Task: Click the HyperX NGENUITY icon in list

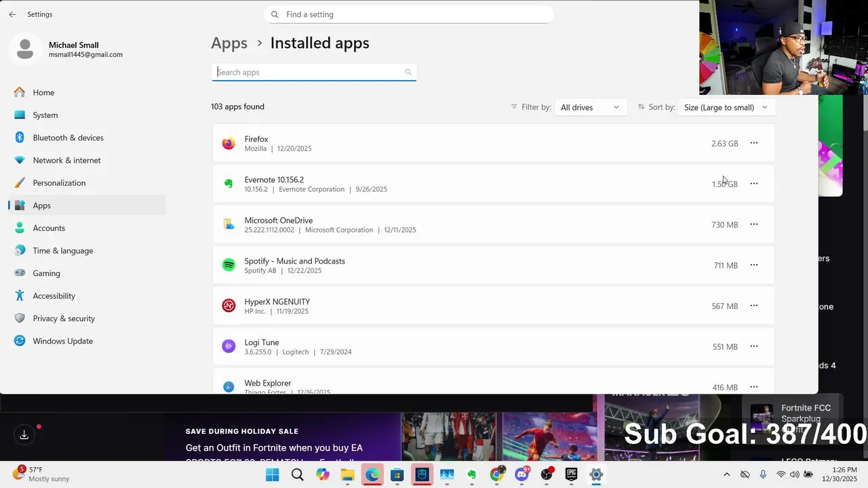Action: (x=229, y=306)
